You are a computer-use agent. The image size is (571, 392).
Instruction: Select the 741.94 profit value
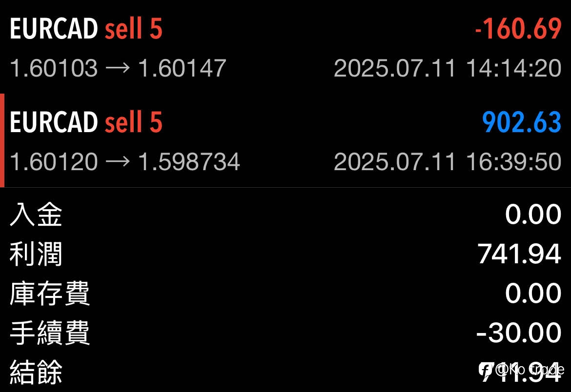pyautogui.click(x=519, y=254)
